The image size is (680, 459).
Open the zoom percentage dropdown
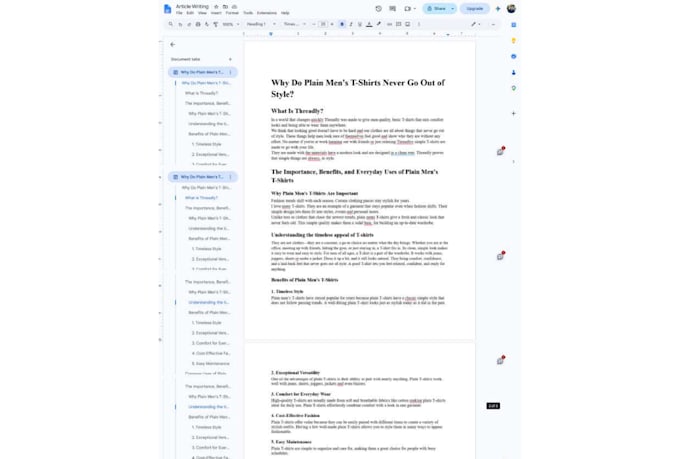(x=231, y=24)
